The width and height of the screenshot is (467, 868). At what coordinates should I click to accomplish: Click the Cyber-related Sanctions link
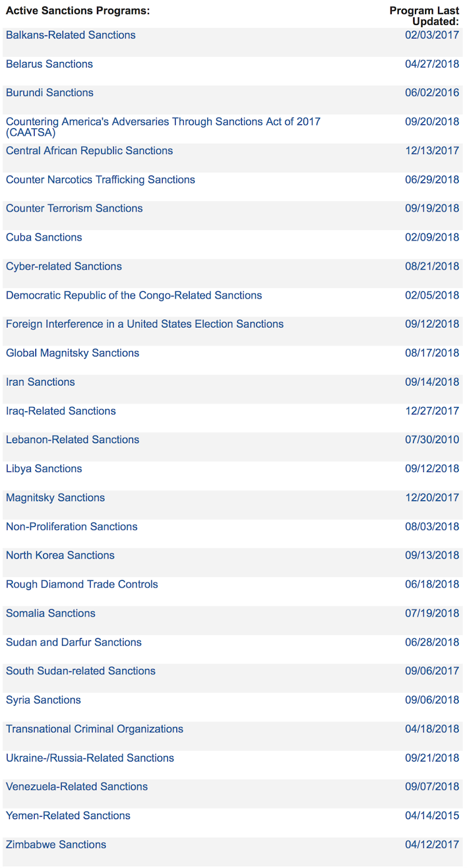tap(64, 266)
